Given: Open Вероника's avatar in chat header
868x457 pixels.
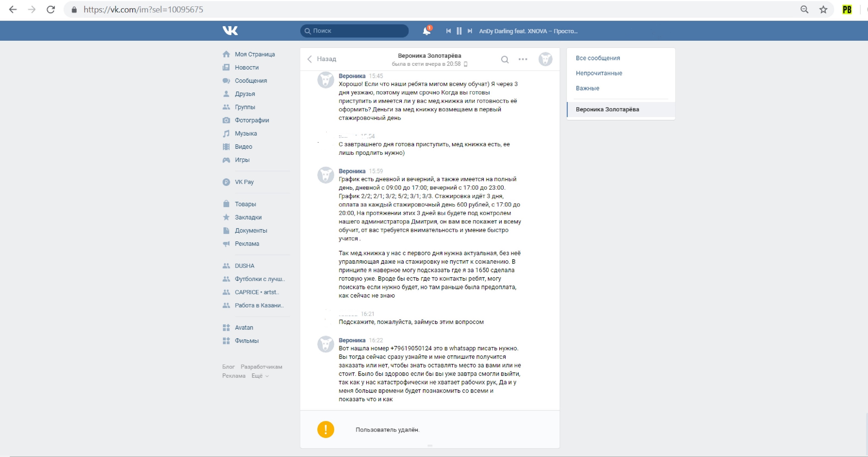Looking at the screenshot, I should 545,59.
